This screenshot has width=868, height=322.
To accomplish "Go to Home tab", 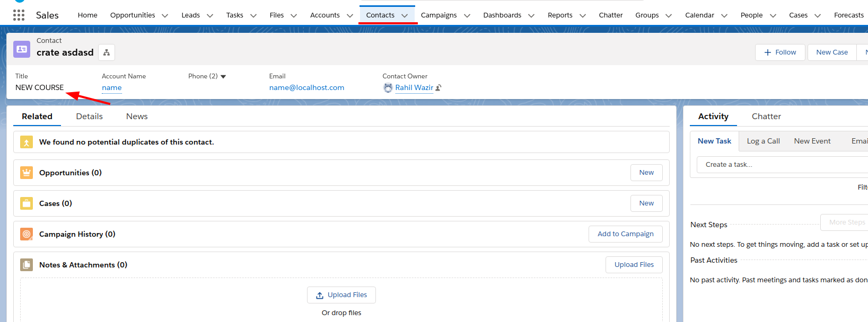I will (x=87, y=15).
